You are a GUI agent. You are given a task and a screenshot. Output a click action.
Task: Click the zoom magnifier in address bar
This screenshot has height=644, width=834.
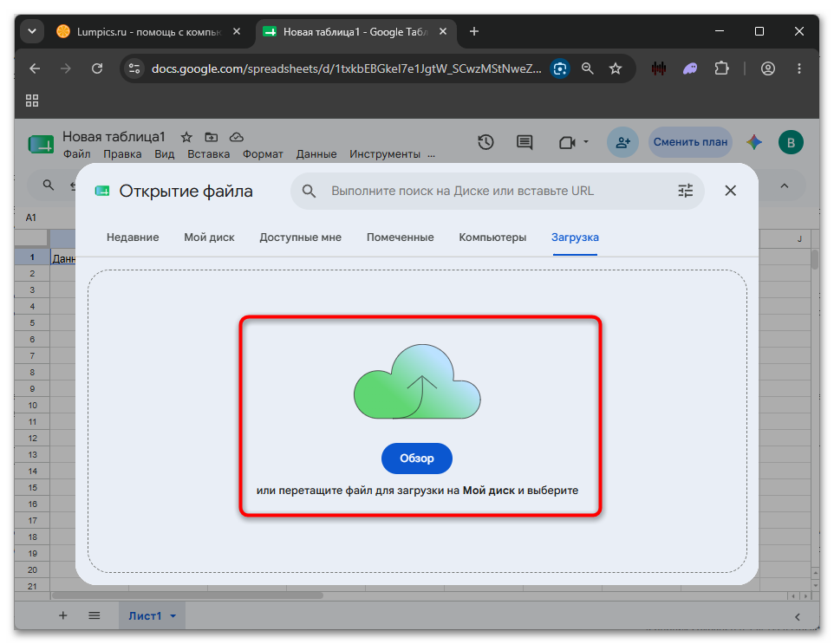coord(587,68)
